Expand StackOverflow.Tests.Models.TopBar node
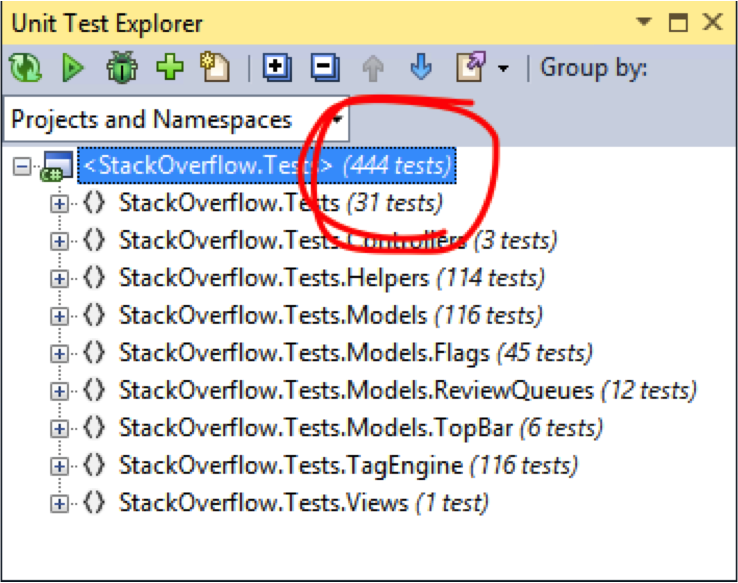The height and width of the screenshot is (583, 738). point(59,429)
